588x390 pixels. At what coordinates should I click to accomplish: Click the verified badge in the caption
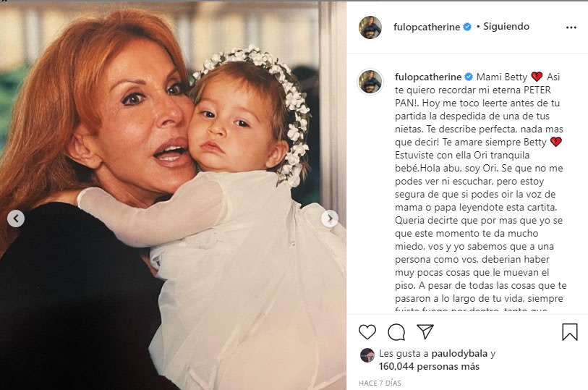click(x=467, y=77)
